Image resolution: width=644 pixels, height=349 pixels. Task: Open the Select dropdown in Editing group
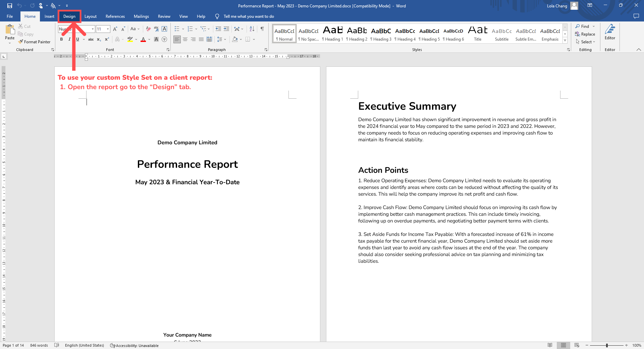pyautogui.click(x=586, y=42)
